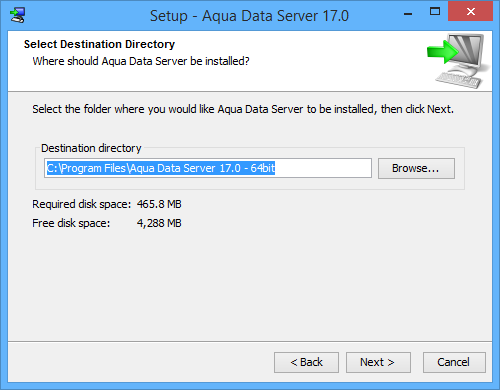This screenshot has width=500, height=390.
Task: Click the Browse... button
Action: [416, 168]
